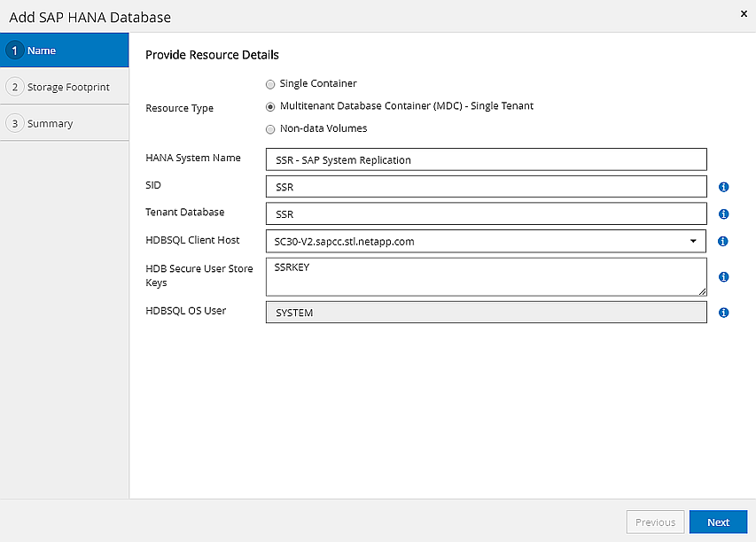Focus the Tenant Database text field
756x542 pixels.
486,214
